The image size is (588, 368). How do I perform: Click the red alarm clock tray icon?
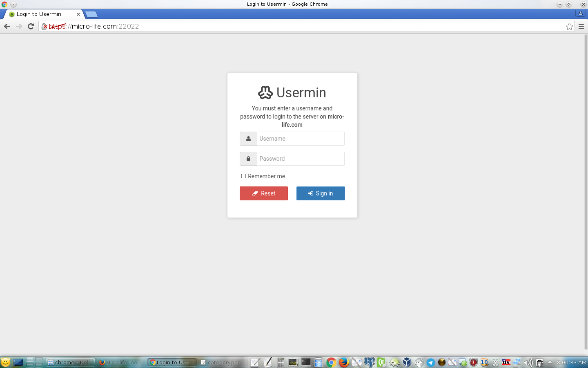[474, 362]
